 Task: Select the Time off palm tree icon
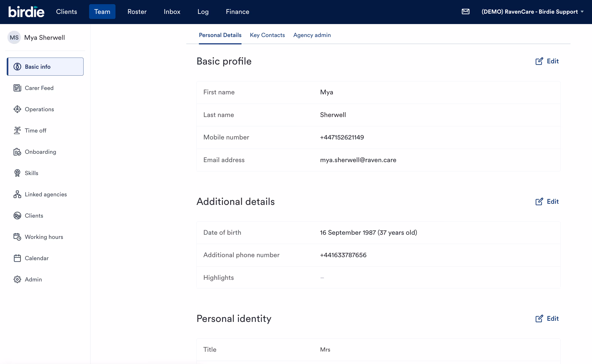point(17,130)
